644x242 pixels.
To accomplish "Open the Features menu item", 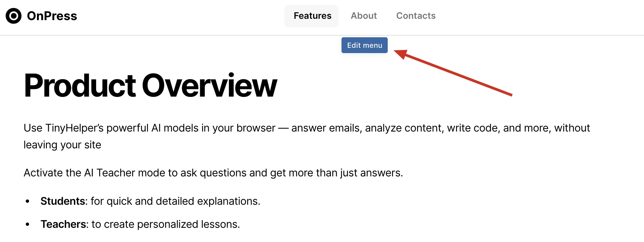I will pos(312,16).
